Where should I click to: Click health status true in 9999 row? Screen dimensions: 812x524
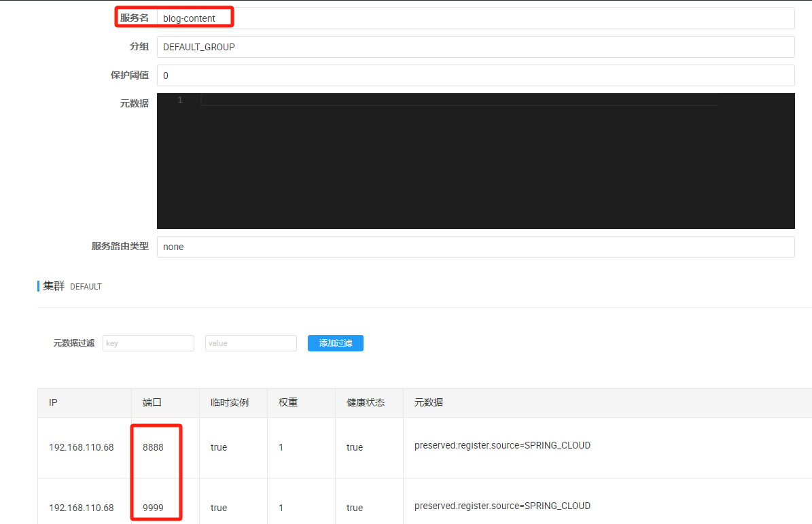click(354, 508)
